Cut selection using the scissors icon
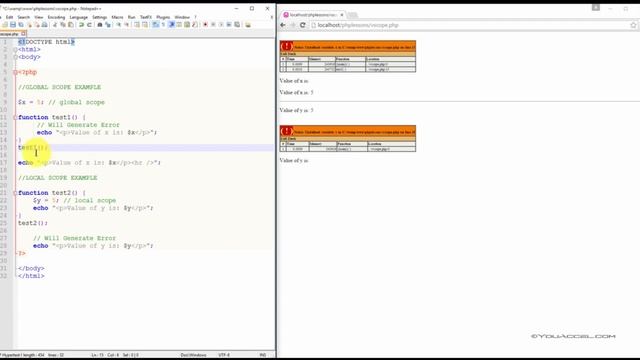The height and width of the screenshot is (360, 640). (55, 25)
